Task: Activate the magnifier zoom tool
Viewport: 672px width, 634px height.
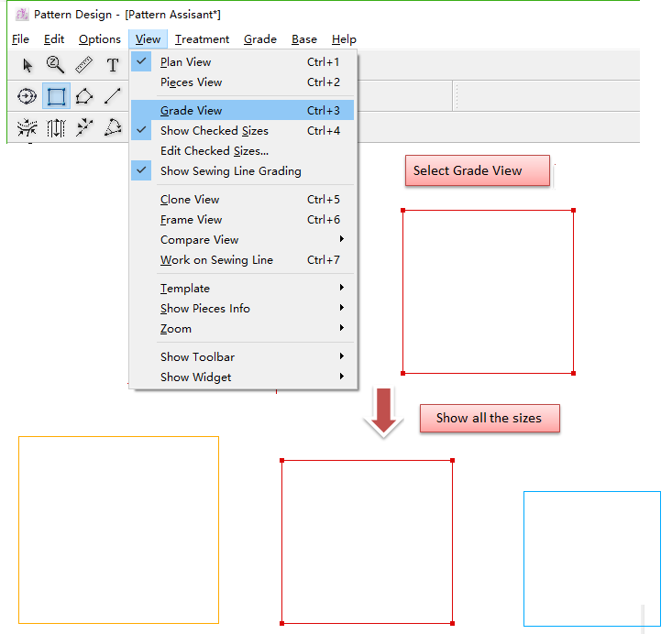Action: coord(55,65)
